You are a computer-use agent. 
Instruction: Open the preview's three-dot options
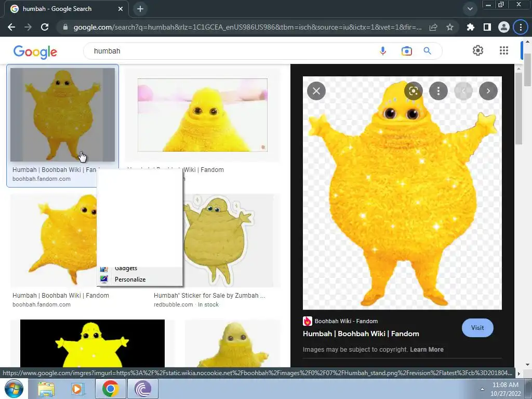(x=438, y=91)
